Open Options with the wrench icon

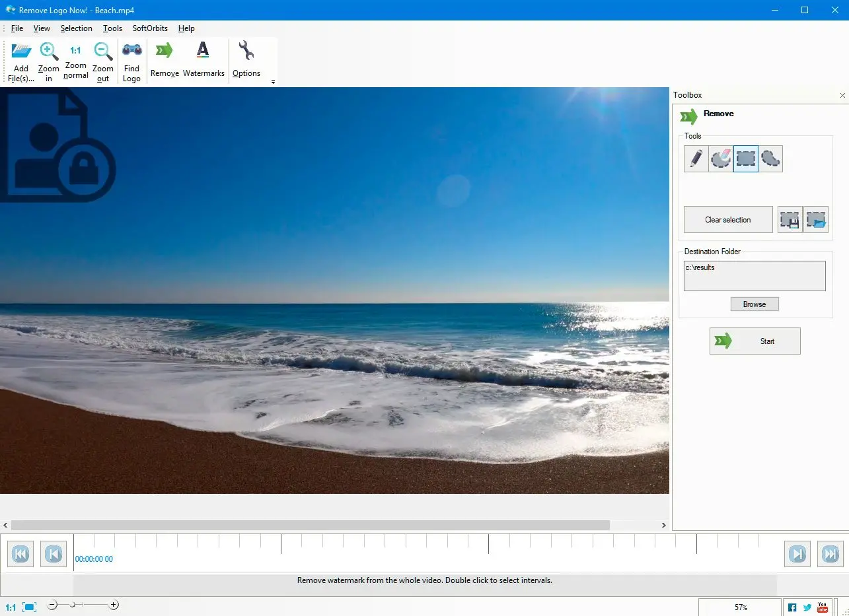pos(246,61)
